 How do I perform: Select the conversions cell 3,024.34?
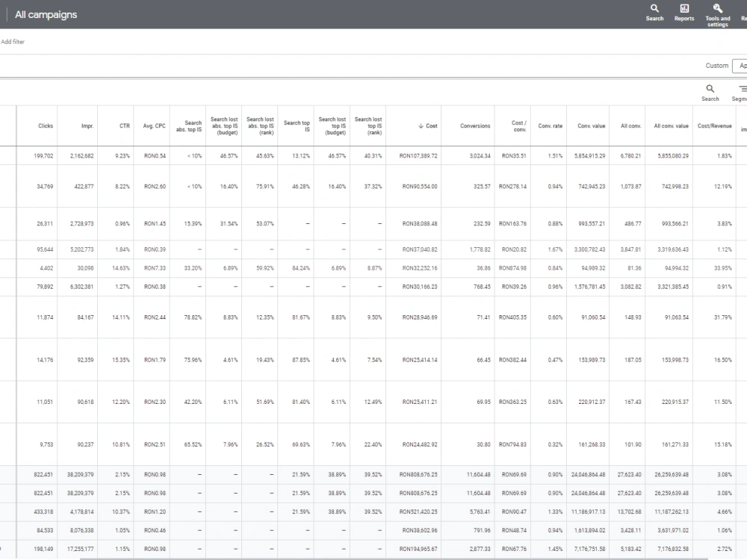coord(480,156)
